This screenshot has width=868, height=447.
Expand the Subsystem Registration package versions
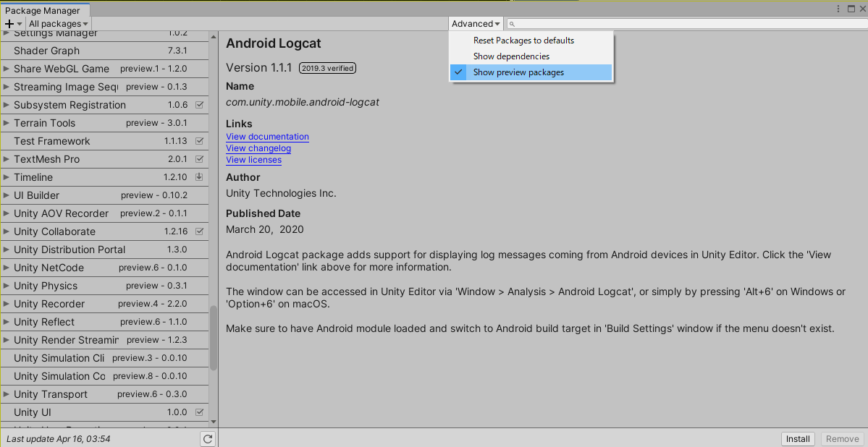tap(7, 105)
